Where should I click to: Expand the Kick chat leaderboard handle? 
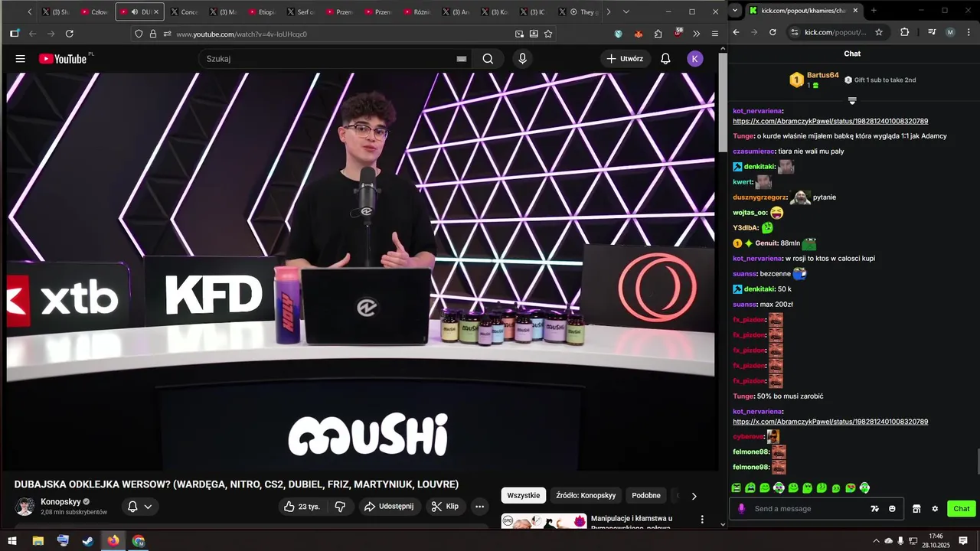tap(852, 101)
